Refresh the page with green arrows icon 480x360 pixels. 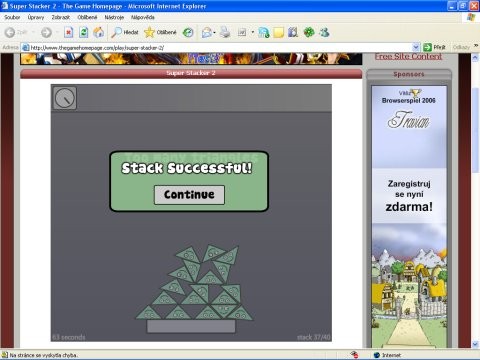pos(83,32)
